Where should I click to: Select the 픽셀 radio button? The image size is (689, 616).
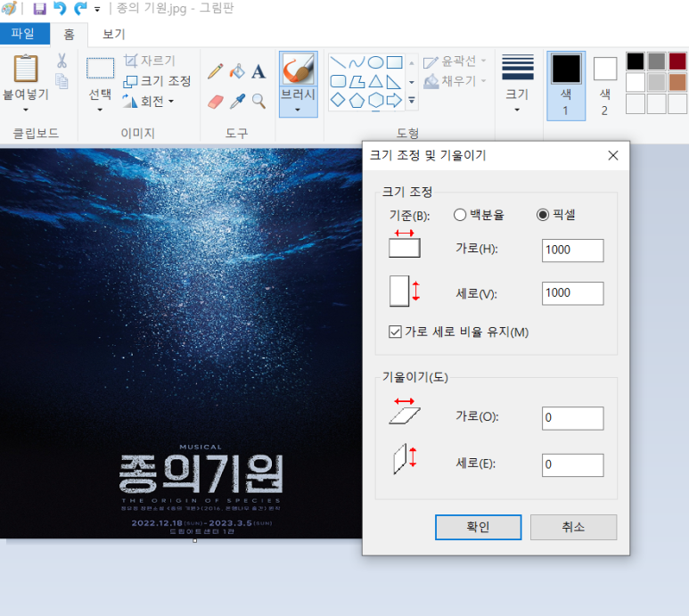[556, 215]
